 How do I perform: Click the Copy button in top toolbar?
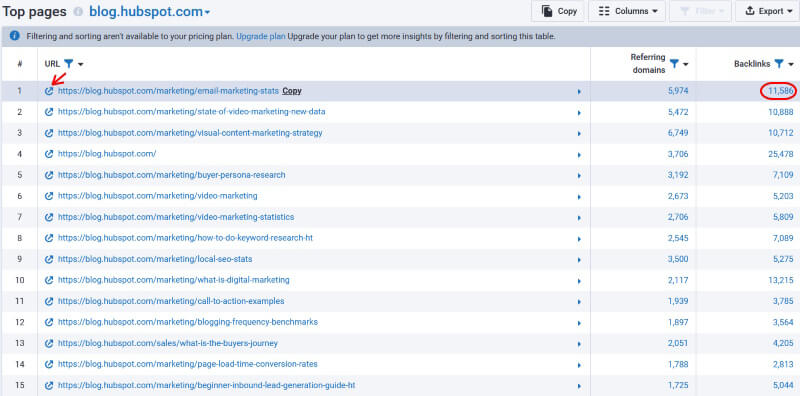point(558,11)
